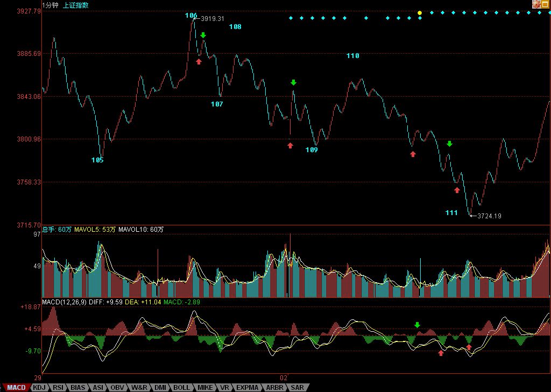The image size is (551, 392).
Task: Click the red up arrow above label 111
Action: [457, 190]
